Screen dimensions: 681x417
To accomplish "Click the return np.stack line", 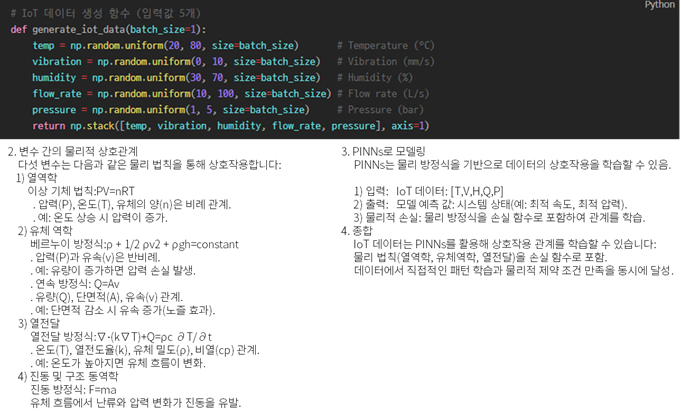I will point(231,126).
